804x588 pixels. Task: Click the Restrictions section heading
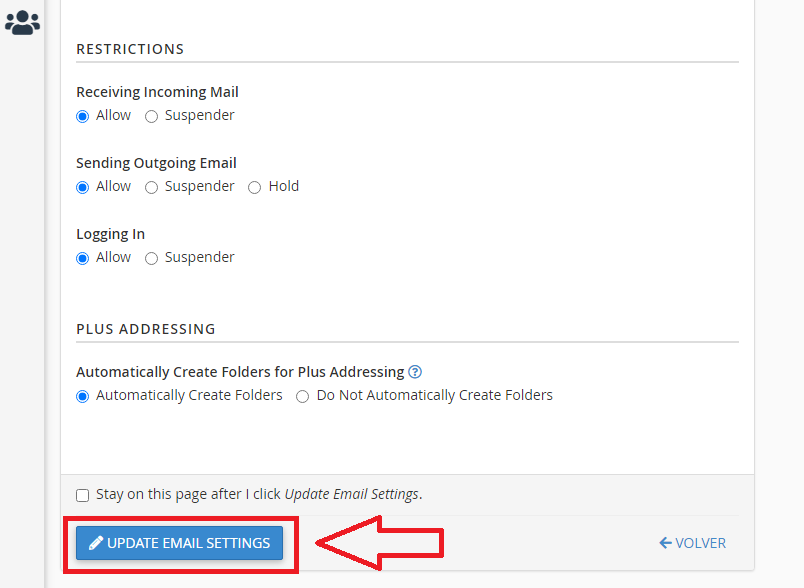click(130, 49)
